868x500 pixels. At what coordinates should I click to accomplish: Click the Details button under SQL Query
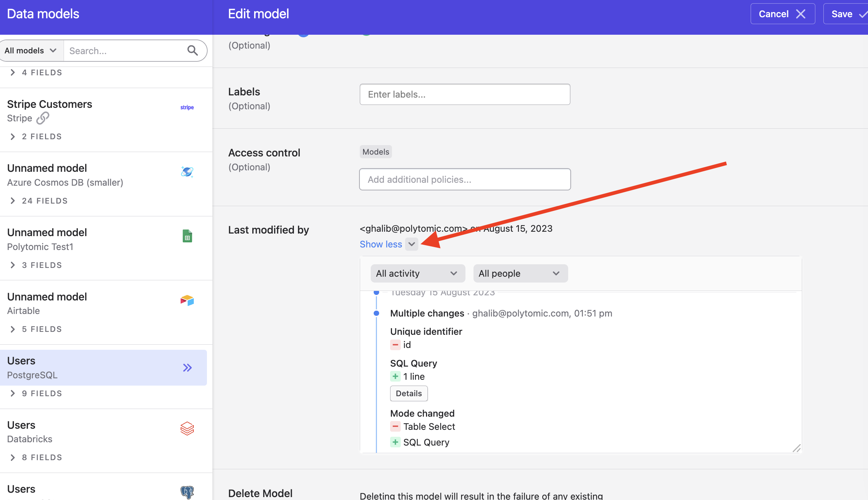pos(408,393)
